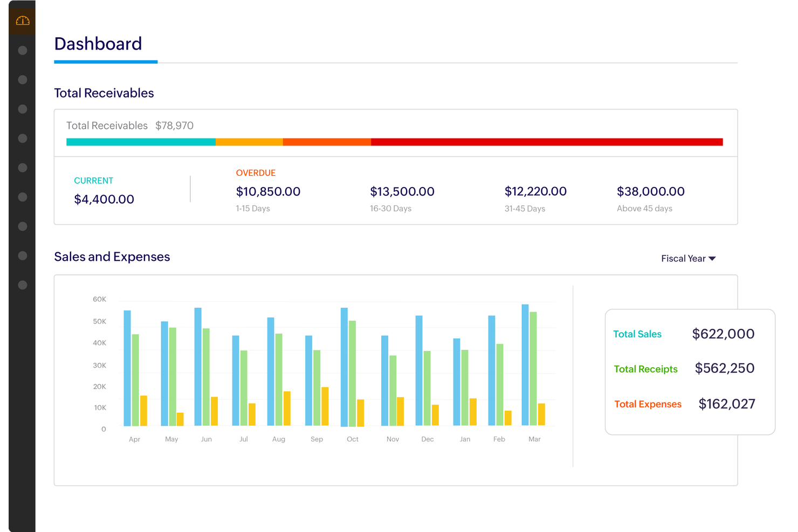
Task: Click the $38,000.00 Above 45 days amount
Action: (651, 191)
